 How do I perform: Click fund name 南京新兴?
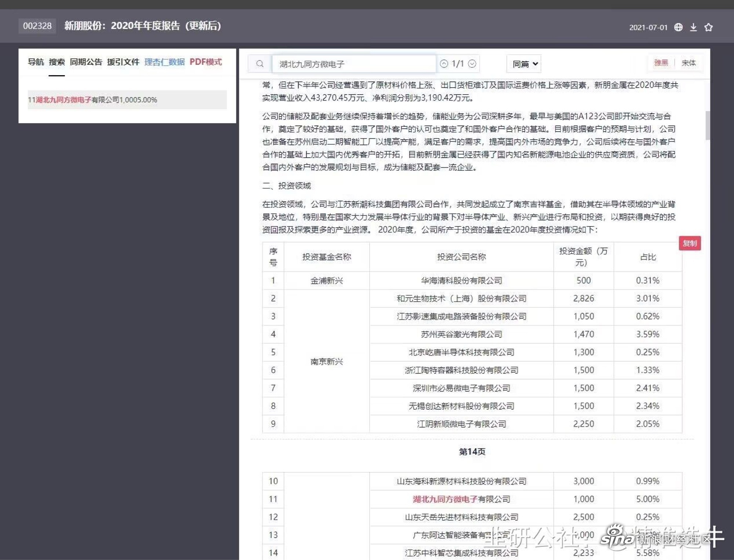327,362
